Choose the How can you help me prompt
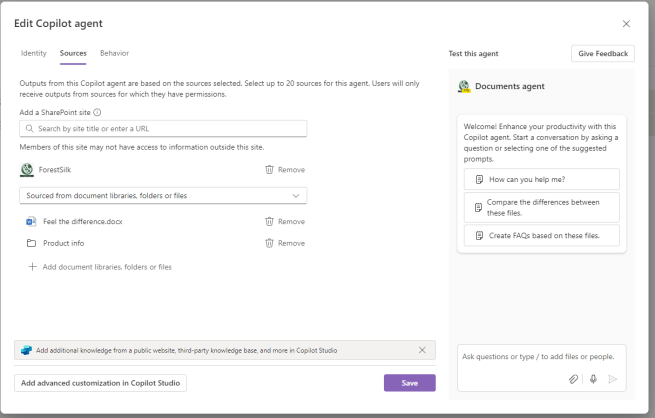The image size is (655, 418). [x=542, y=180]
